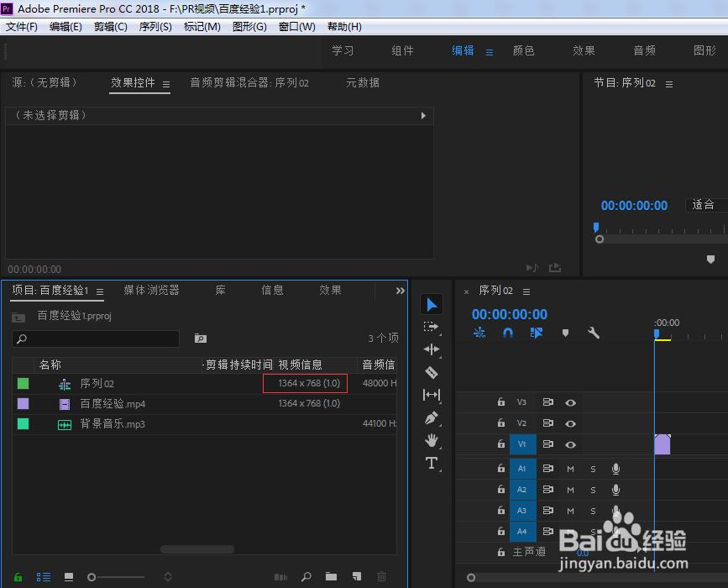Viewport: 728px width, 588px height.
Task: Click create bin from search query icon
Action: 201,339
